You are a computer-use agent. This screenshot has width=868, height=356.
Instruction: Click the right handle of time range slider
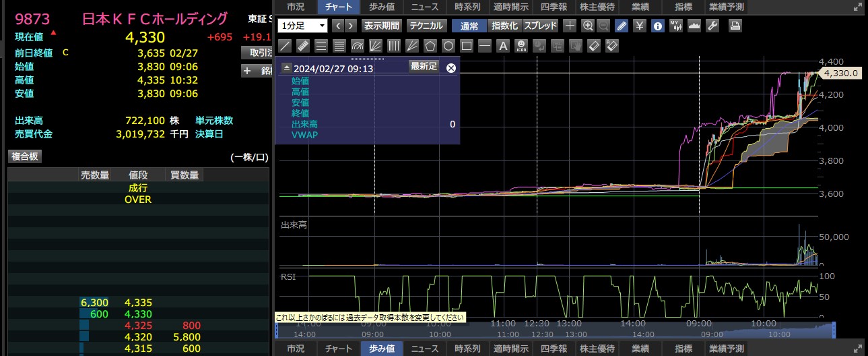click(834, 330)
